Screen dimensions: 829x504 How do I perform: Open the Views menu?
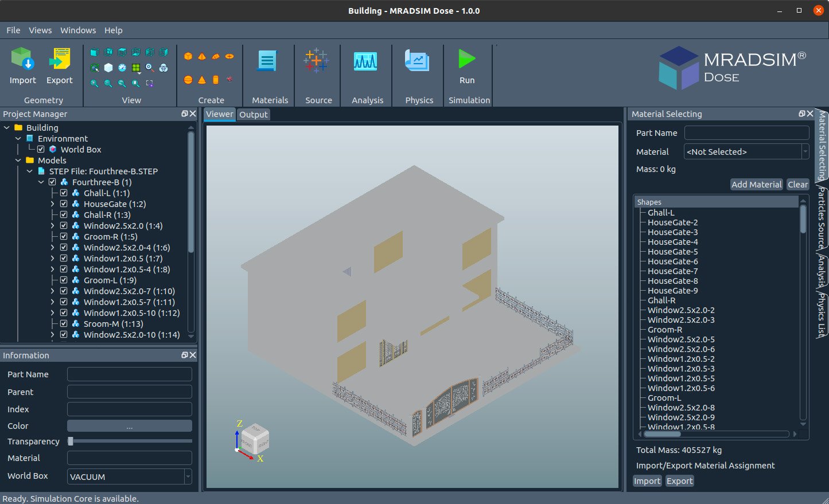(x=40, y=30)
